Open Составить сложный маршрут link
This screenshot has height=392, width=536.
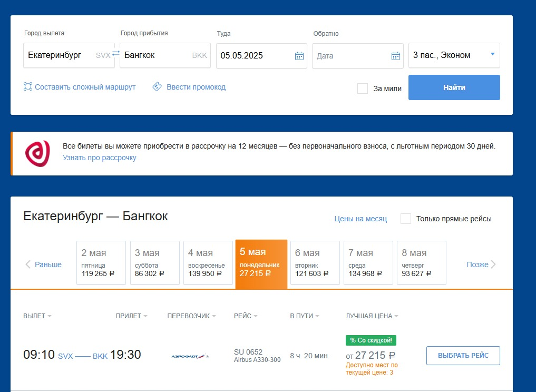[85, 87]
